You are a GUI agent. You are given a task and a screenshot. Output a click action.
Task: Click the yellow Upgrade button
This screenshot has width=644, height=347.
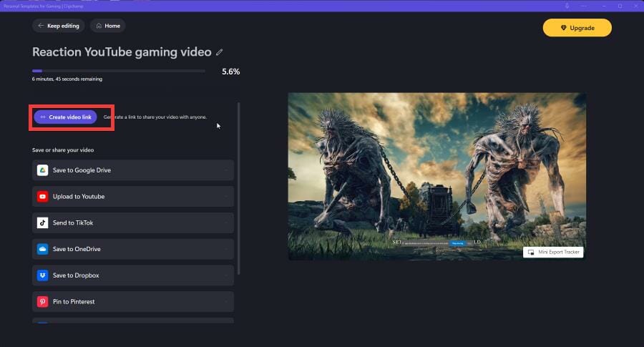pyautogui.click(x=577, y=28)
